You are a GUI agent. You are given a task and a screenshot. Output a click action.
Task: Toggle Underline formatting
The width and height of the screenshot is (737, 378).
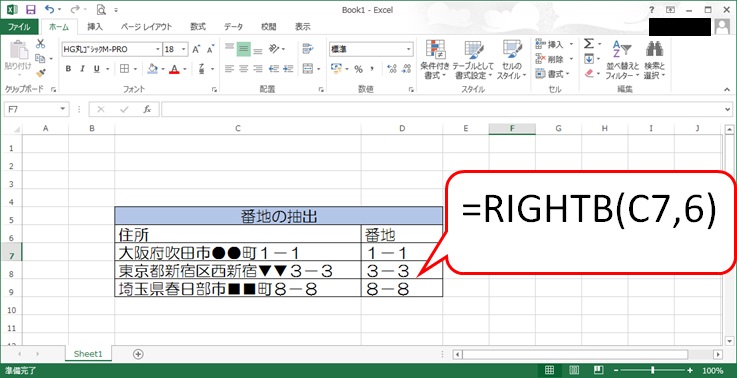coord(96,69)
